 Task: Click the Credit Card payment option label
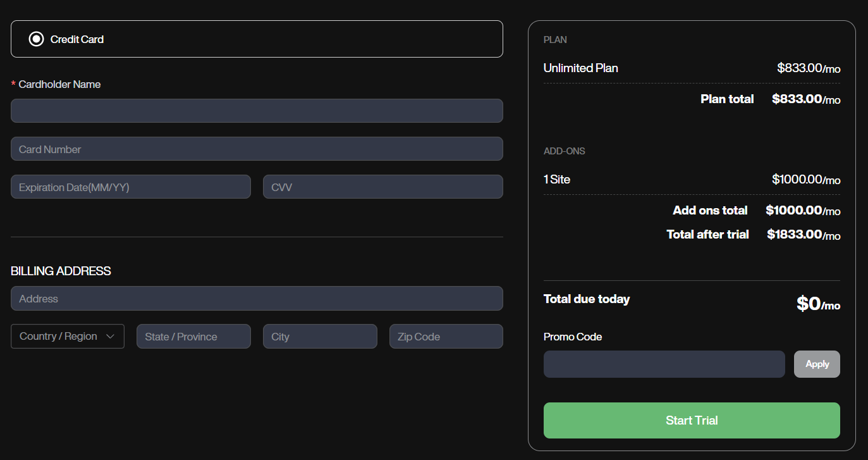coord(77,39)
